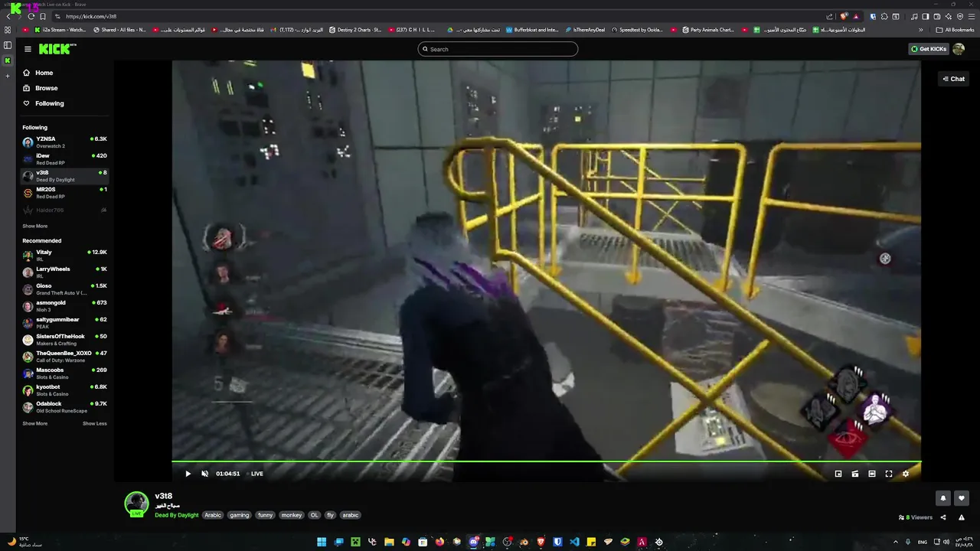
Task: Open Firefox from the taskbar
Action: 439,542
